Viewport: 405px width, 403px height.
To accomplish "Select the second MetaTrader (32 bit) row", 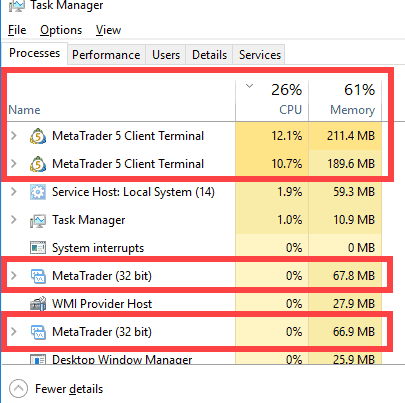I will (x=197, y=332).
